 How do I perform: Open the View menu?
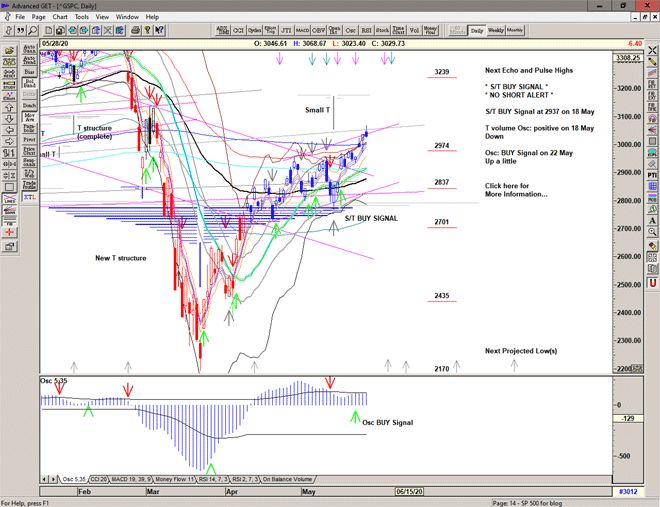pos(102,17)
